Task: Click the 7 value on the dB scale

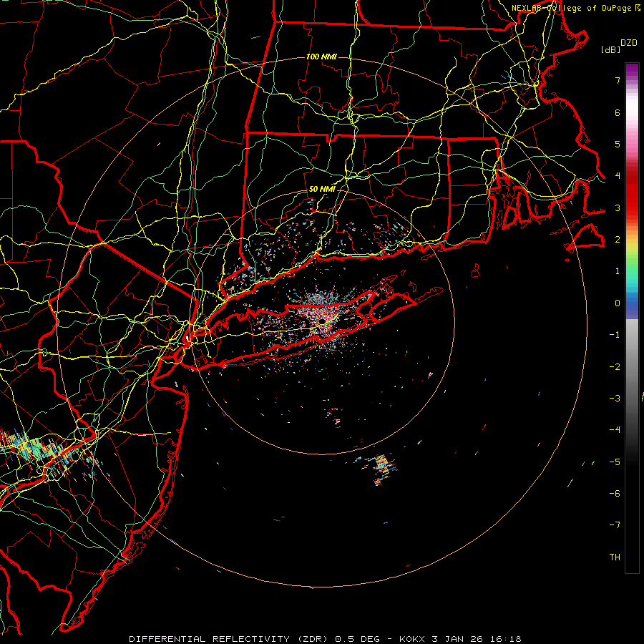Action: coord(618,80)
